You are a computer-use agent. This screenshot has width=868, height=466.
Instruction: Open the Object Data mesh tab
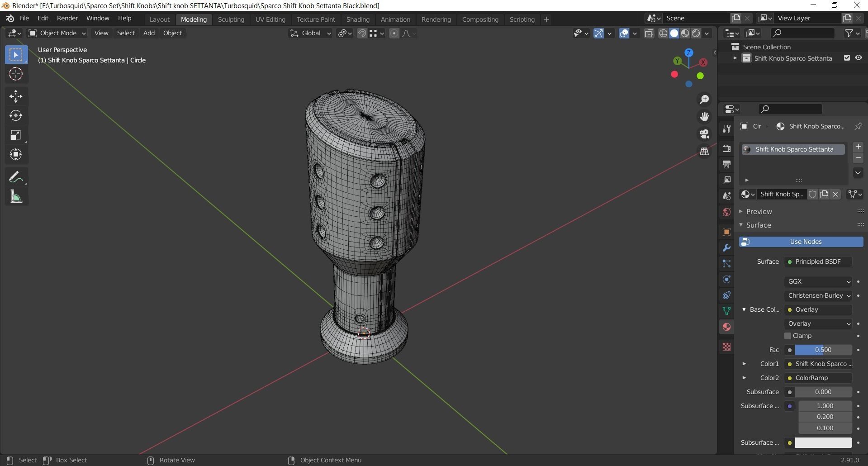tap(726, 311)
